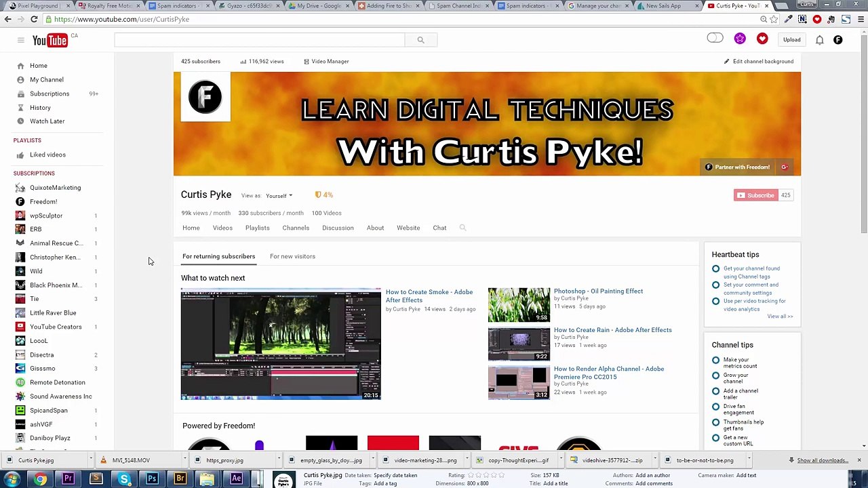Image resolution: width=868 pixels, height=488 pixels.
Task: Click the YouTube search magnifier button
Action: [x=420, y=40]
